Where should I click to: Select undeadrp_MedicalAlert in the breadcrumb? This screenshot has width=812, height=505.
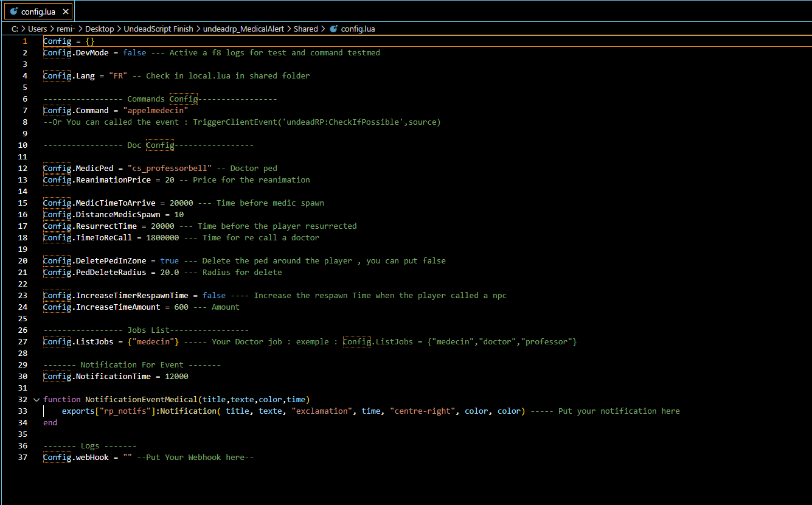pyautogui.click(x=243, y=29)
